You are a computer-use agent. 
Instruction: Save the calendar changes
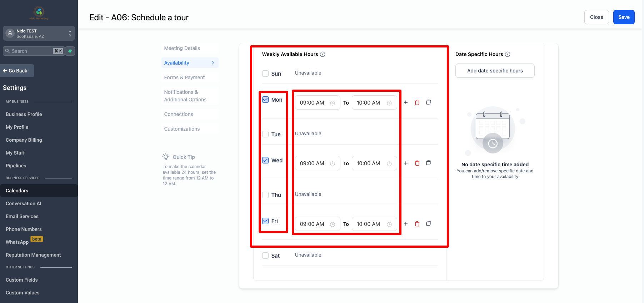pyautogui.click(x=624, y=17)
